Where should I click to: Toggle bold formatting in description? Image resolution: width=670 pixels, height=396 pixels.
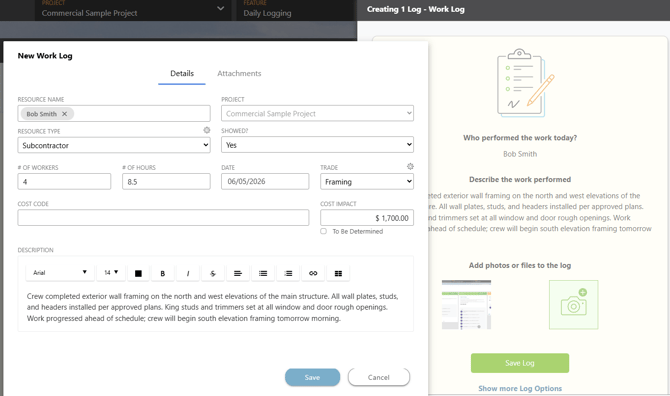163,273
